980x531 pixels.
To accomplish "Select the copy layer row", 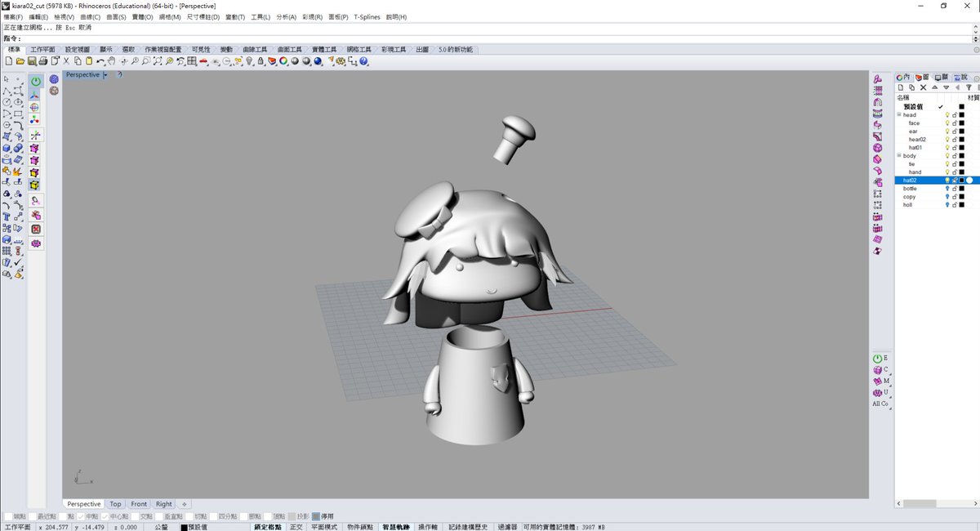I will click(x=937, y=197).
